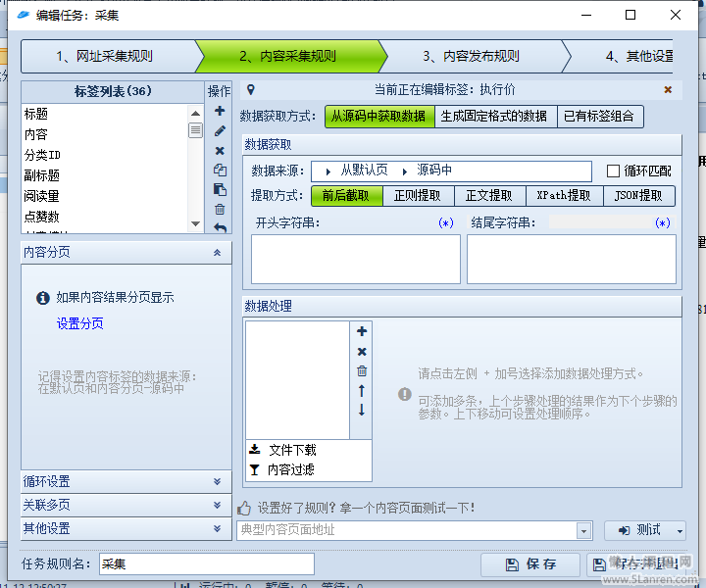
Task: Click 任务规则名 input field
Action: (x=207, y=564)
